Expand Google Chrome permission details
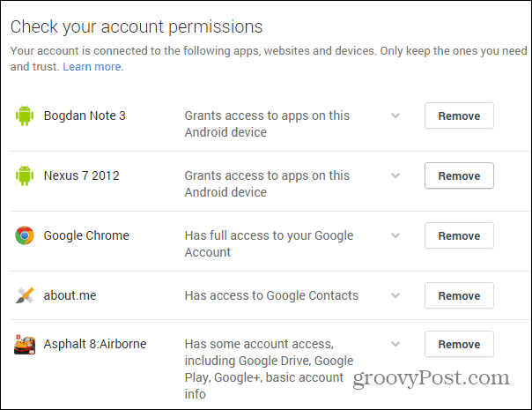The height and width of the screenshot is (410, 532). [x=395, y=235]
